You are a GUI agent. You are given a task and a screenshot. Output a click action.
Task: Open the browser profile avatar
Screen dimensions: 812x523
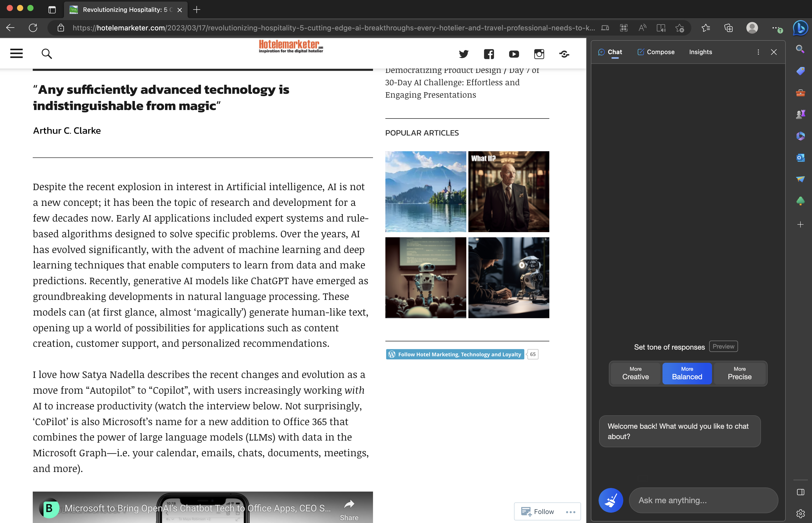[x=752, y=28]
